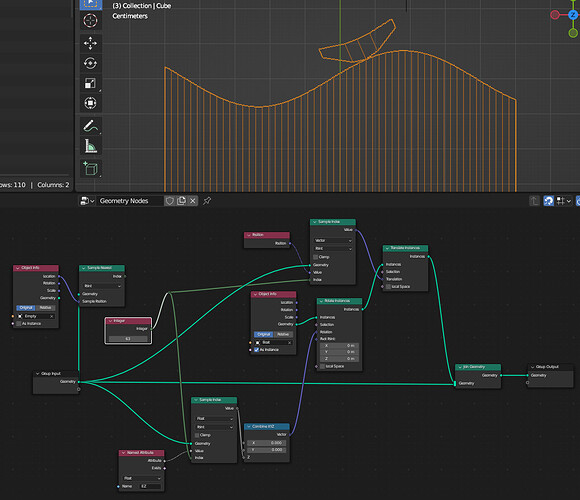Collapse the Sample Nearest node
580x500 pixels.
[x=84, y=268]
